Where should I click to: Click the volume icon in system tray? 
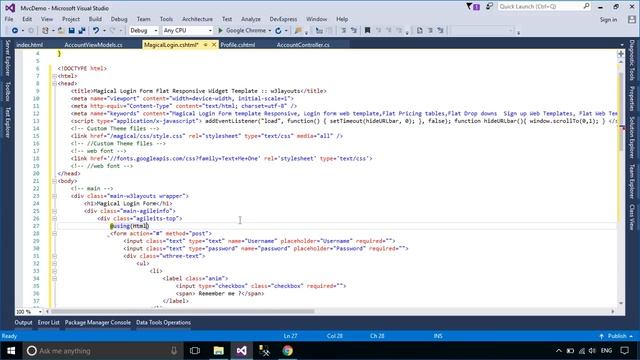point(592,351)
